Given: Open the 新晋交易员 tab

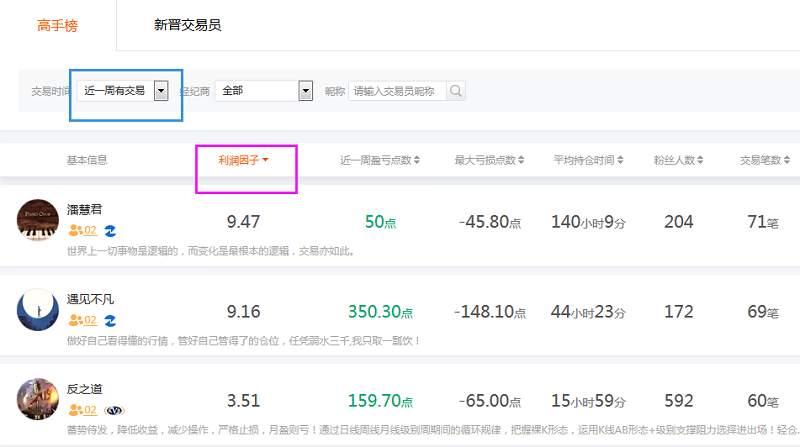Looking at the screenshot, I should pos(187,24).
